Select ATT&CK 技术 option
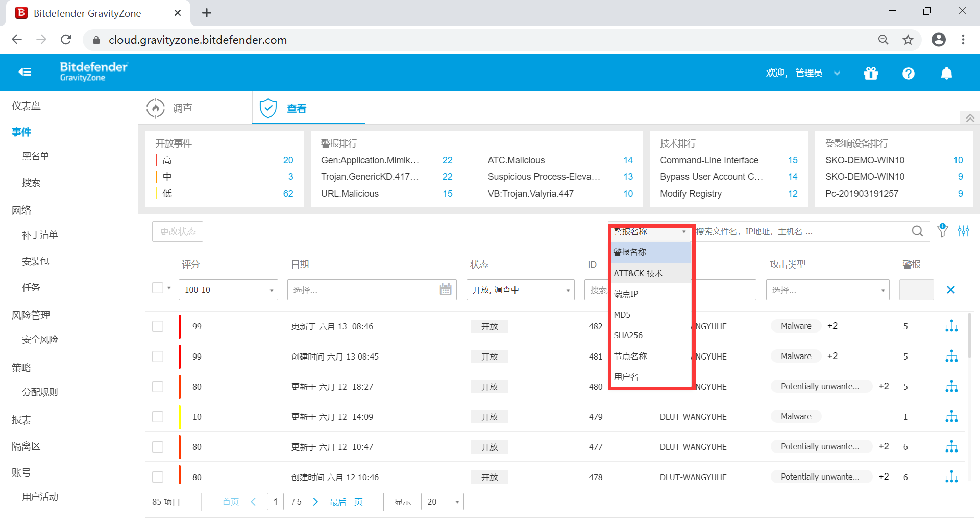980x521 pixels. coord(651,273)
